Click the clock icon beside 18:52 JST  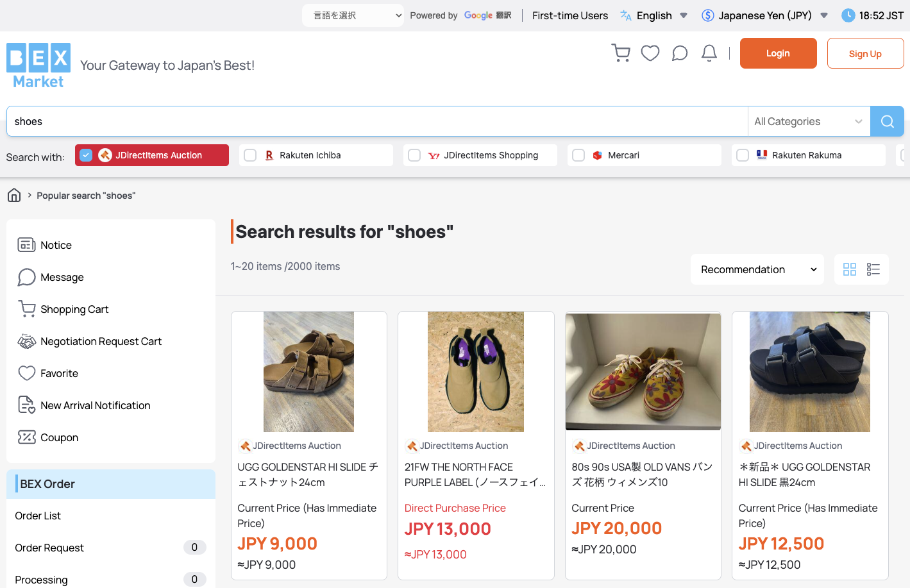click(x=848, y=15)
